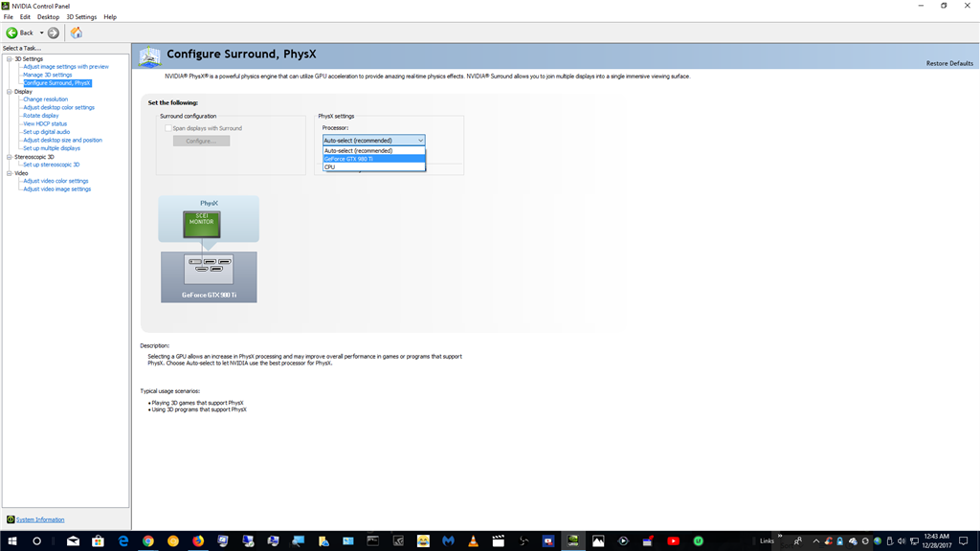Show hidden system tray icons
Viewport: 980px width, 551px height.
(815, 541)
